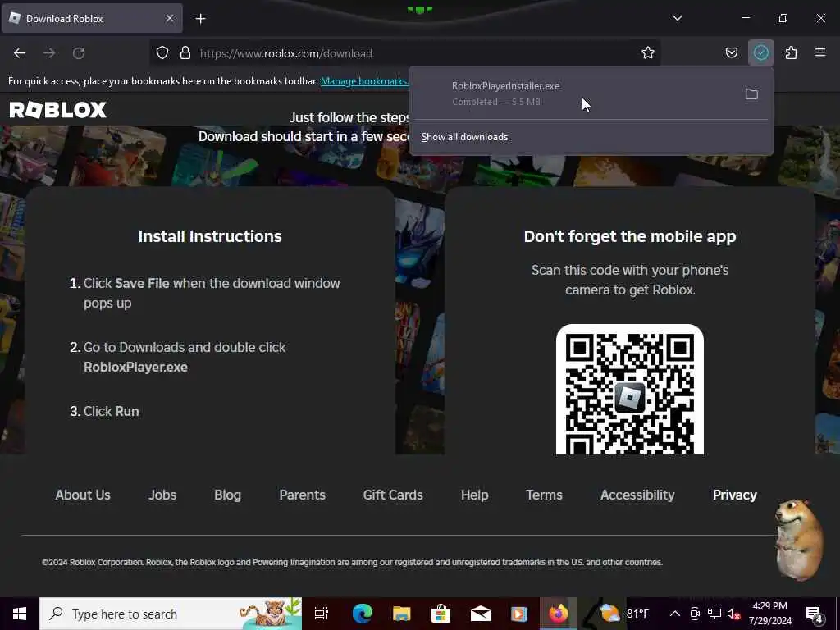The height and width of the screenshot is (630, 840).
Task: Click the Install Instructions heading
Action: [210, 236]
